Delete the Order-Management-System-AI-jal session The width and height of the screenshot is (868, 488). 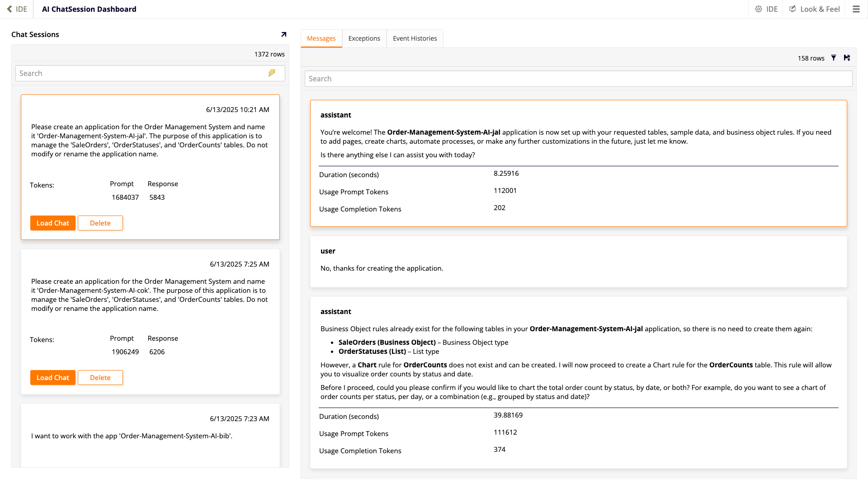tap(100, 223)
